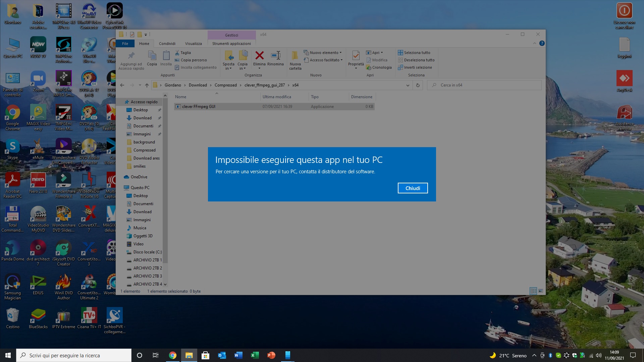
Task: Click the Rinomina rename icon
Action: point(275,55)
